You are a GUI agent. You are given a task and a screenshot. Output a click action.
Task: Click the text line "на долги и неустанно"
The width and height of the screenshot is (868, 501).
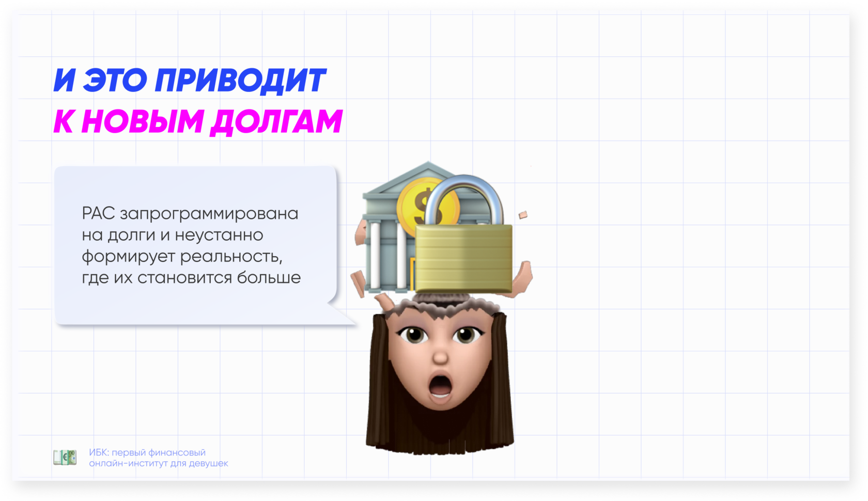tap(173, 235)
